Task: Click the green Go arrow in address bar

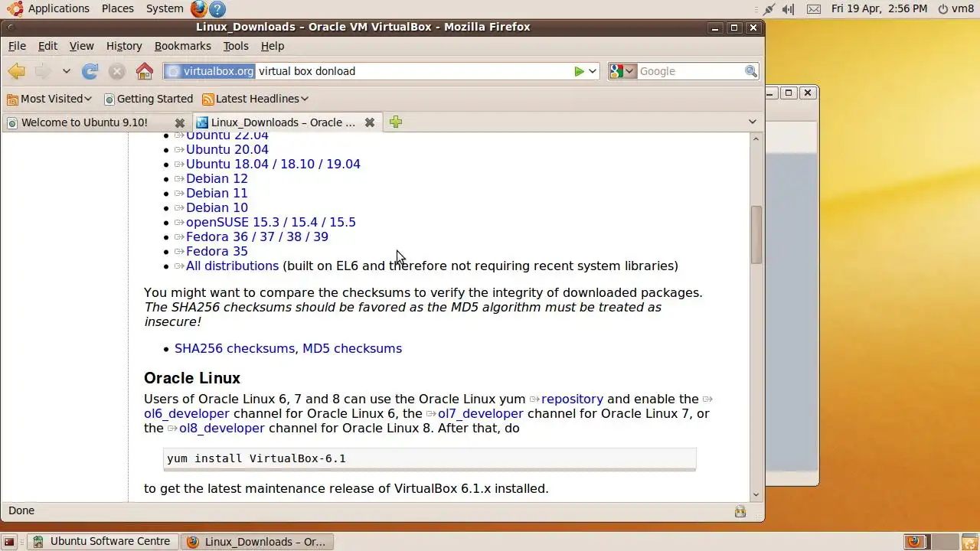Action: 579,71
